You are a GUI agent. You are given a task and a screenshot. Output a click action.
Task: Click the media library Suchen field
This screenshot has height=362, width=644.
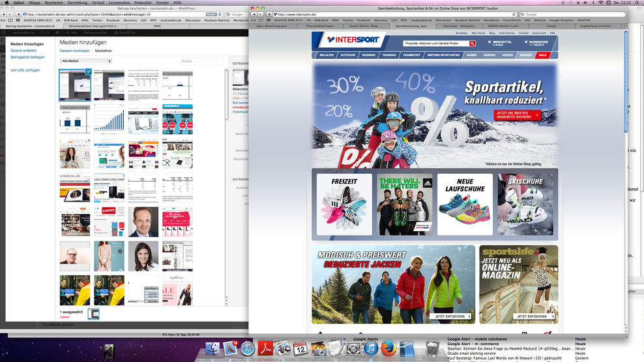202,61
